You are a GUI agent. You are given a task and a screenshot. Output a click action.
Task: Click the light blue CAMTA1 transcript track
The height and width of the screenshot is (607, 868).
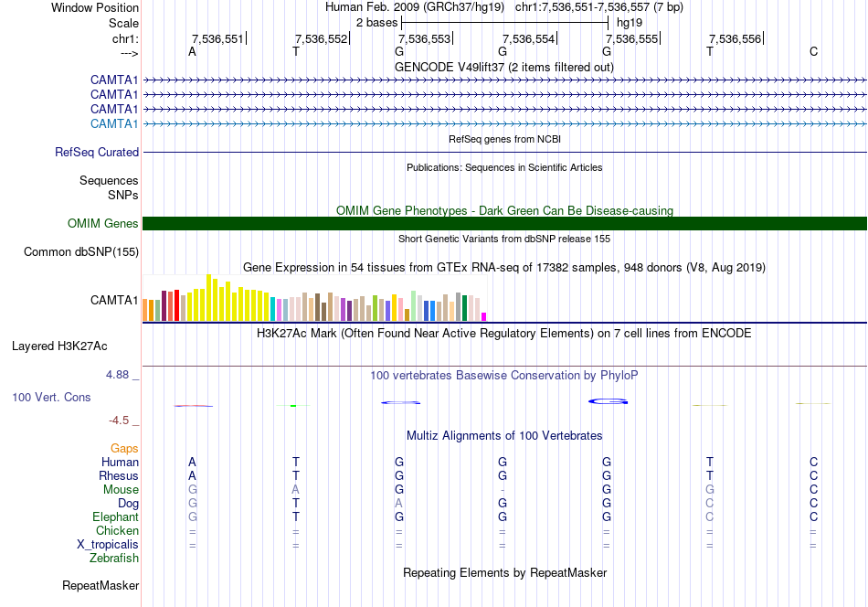tap(504, 124)
